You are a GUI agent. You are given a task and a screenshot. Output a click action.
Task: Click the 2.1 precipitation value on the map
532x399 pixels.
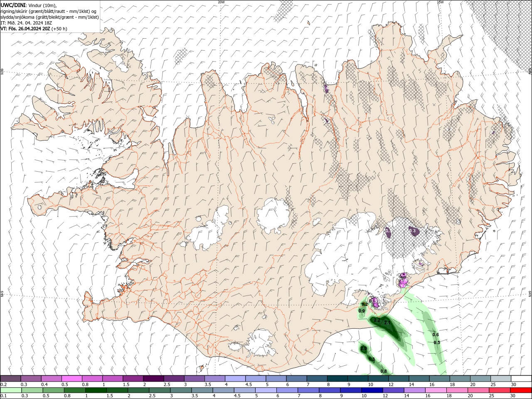point(387,323)
